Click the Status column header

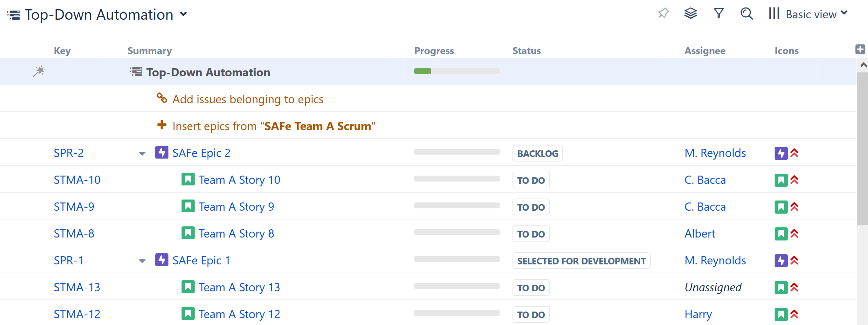click(x=526, y=51)
